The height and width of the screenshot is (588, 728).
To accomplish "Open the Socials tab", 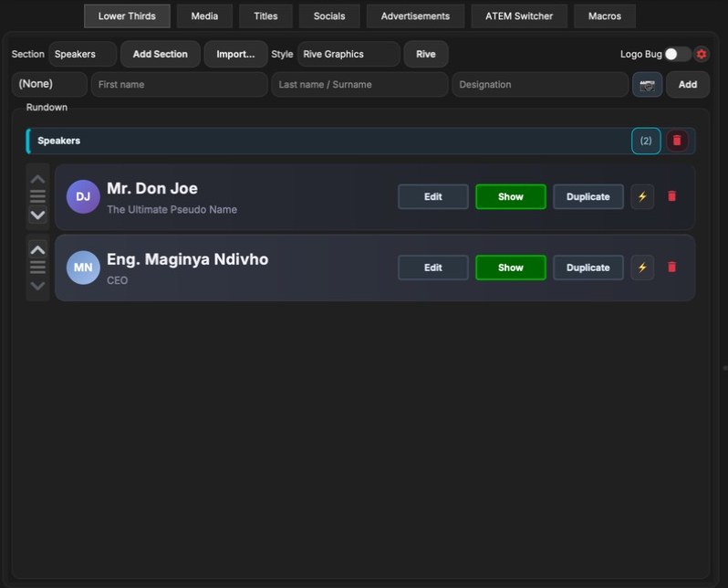I will [329, 16].
